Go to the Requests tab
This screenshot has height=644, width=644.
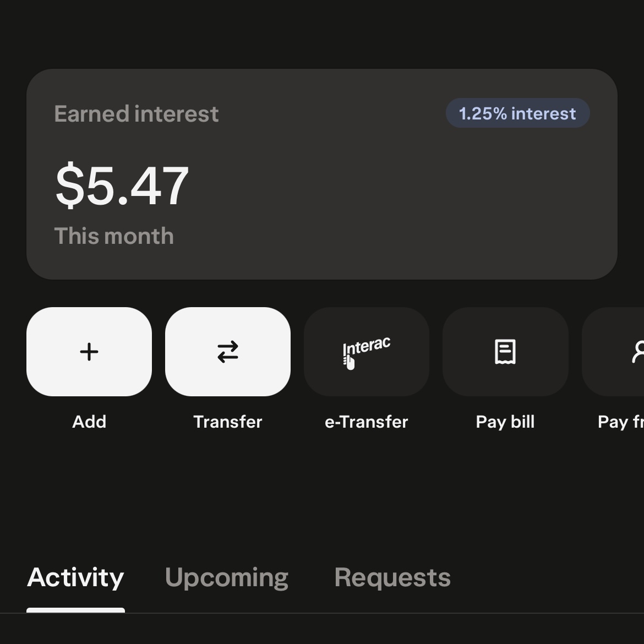click(392, 577)
